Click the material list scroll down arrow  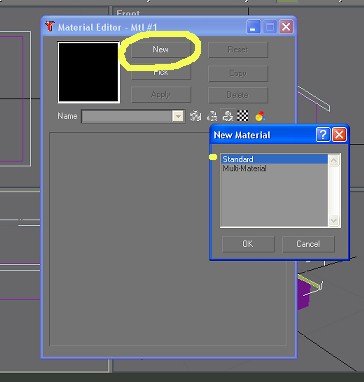click(x=334, y=220)
